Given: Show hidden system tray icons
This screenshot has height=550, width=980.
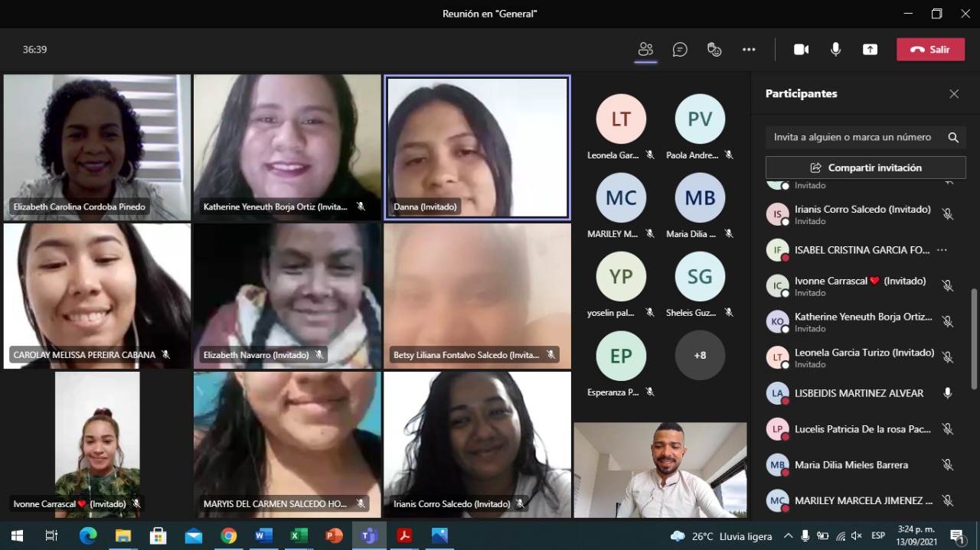Looking at the screenshot, I should (788, 535).
